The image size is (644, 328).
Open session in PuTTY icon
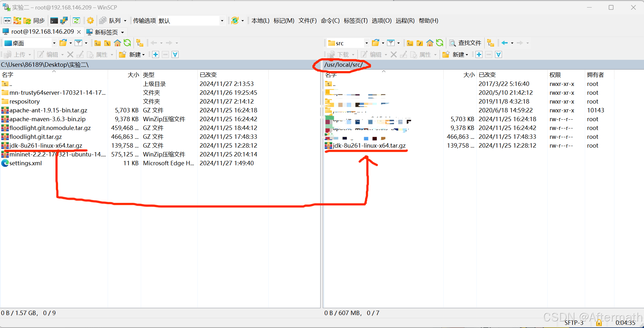(64, 21)
